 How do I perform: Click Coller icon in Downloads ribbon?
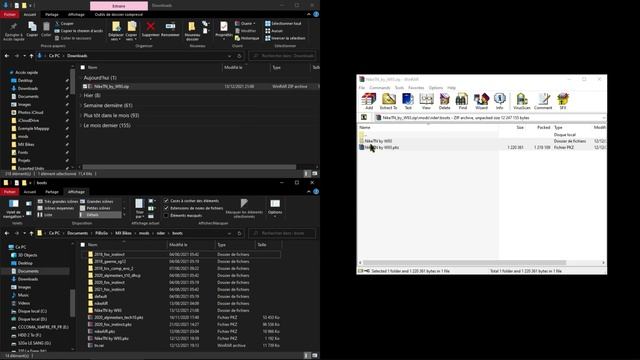46,29
